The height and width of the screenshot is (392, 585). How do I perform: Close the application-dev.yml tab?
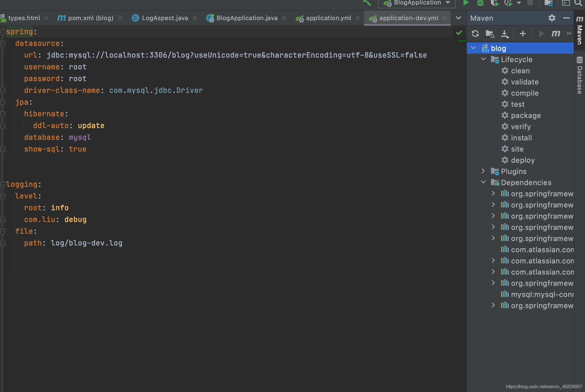tap(444, 18)
